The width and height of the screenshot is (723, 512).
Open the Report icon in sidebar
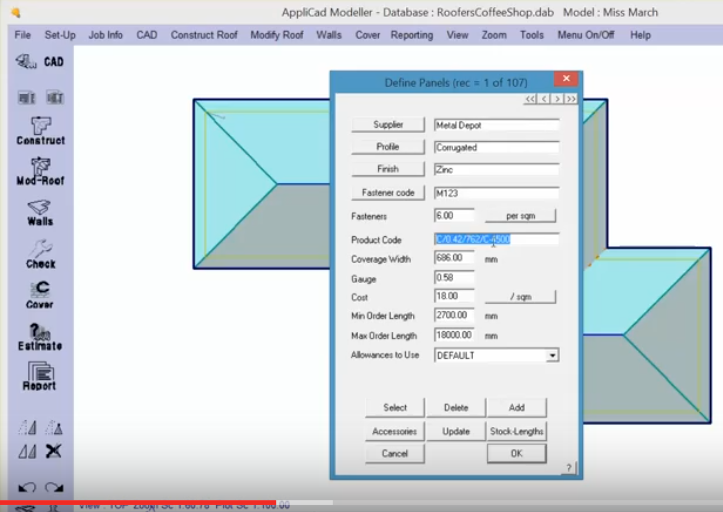pyautogui.click(x=40, y=375)
